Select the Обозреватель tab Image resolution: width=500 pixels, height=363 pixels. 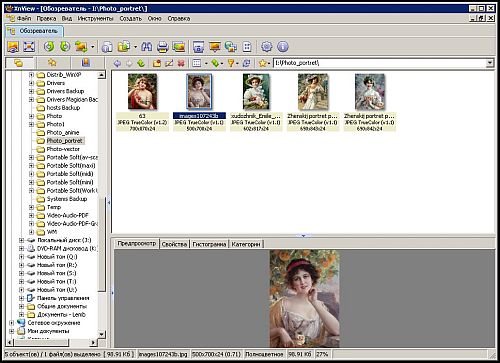34,31
